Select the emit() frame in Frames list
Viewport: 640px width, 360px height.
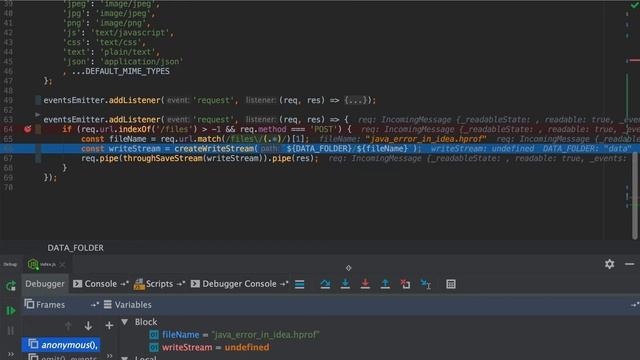[63, 358]
